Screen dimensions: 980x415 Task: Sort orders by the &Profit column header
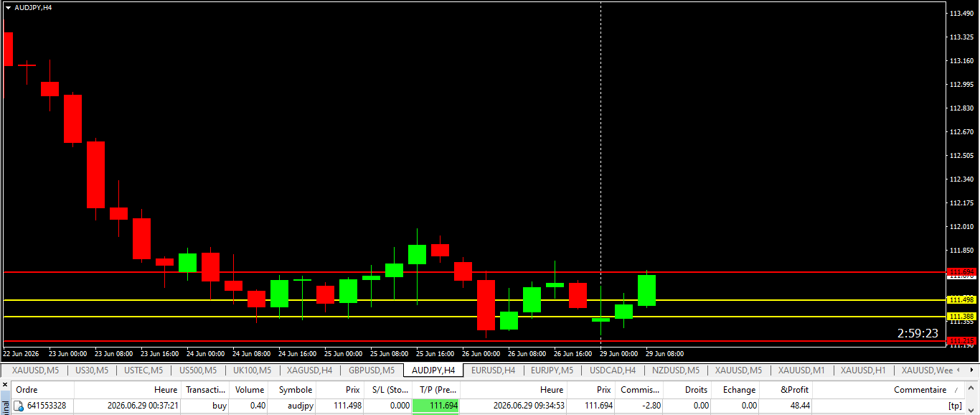click(x=795, y=390)
